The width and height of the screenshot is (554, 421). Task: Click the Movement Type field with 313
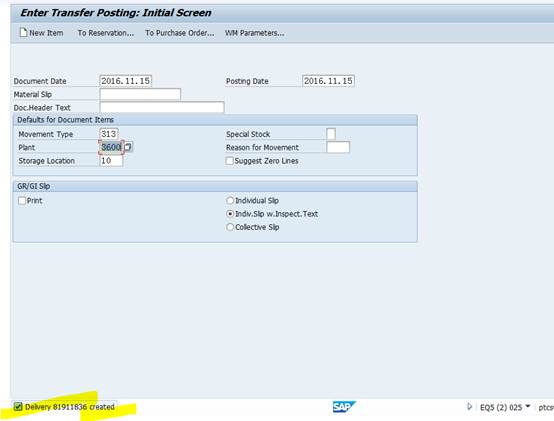108,134
